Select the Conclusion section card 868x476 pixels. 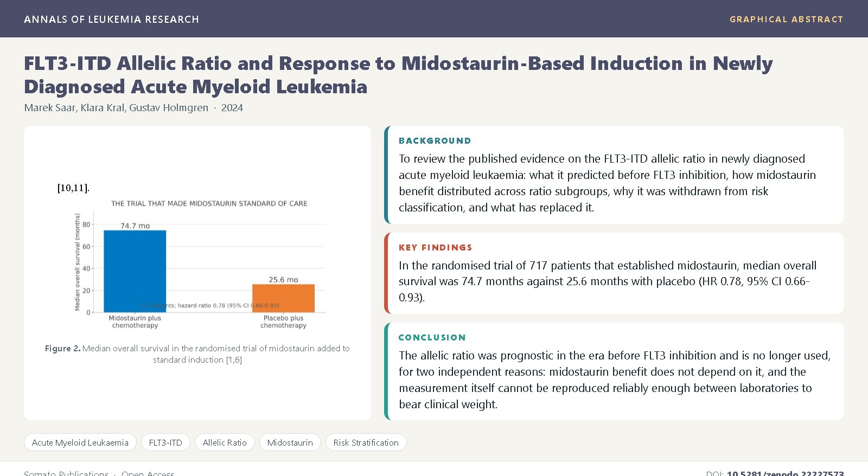click(614, 371)
